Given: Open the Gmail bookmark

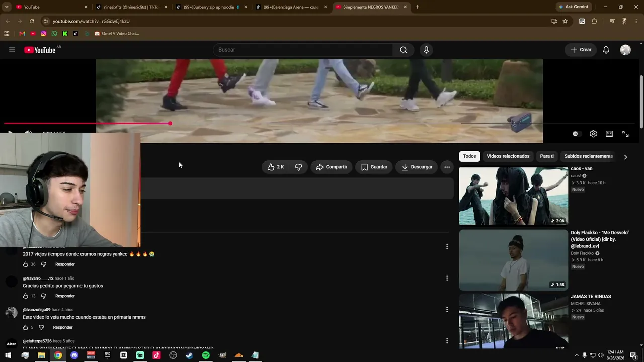Looking at the screenshot, I should coord(22,34).
